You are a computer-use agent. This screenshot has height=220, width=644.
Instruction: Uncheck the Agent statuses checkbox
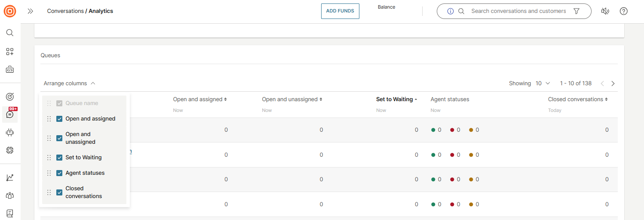coord(60,173)
